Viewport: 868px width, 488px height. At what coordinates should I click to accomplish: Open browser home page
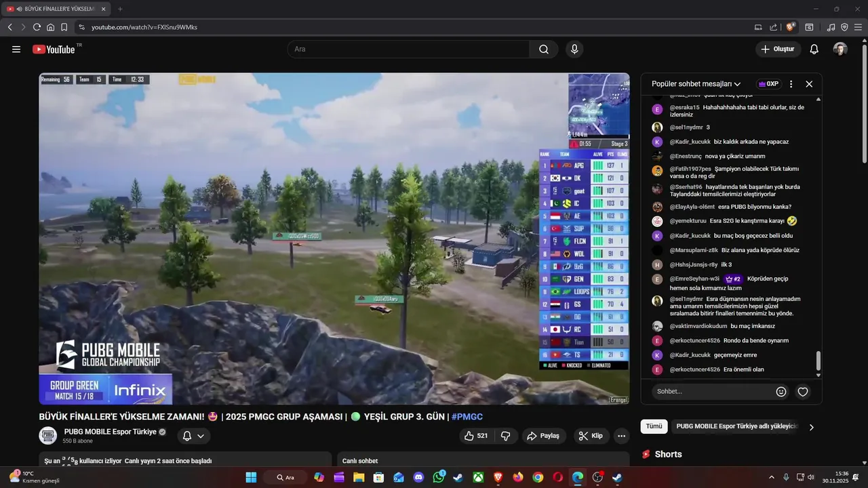[50, 27]
